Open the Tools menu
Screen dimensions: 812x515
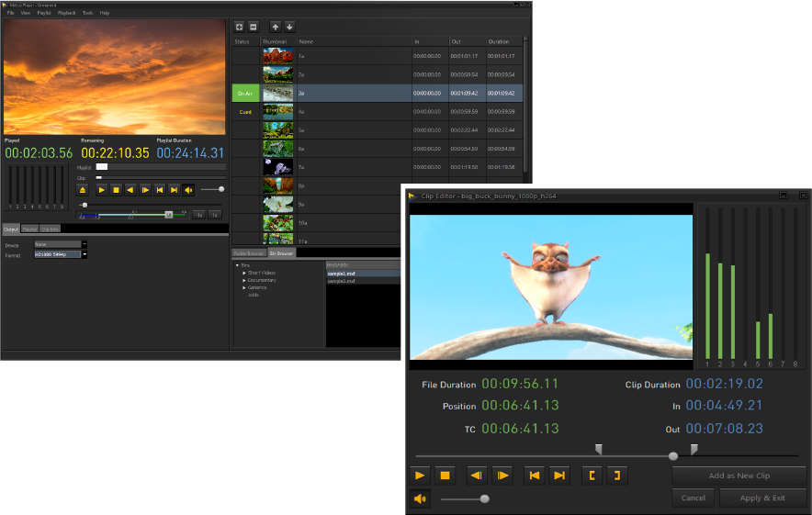click(88, 13)
